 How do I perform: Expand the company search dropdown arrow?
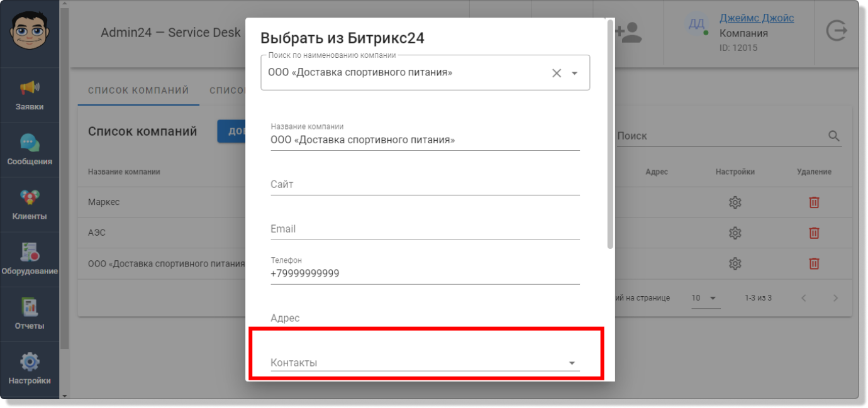click(574, 74)
